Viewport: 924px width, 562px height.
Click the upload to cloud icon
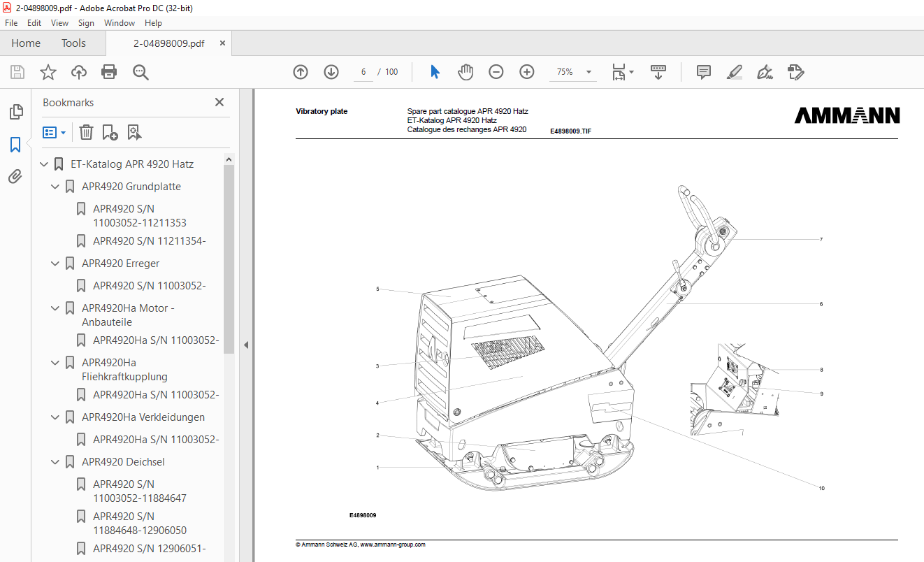coord(79,72)
